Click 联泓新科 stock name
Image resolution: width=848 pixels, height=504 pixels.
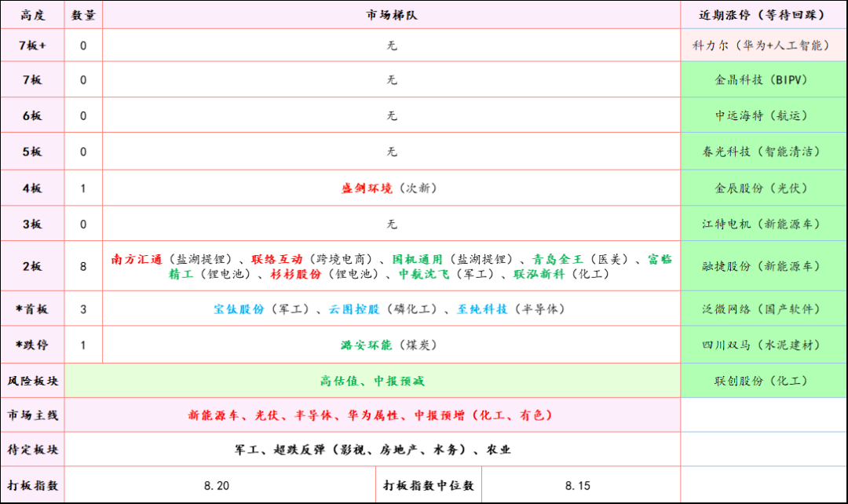[x=539, y=274]
